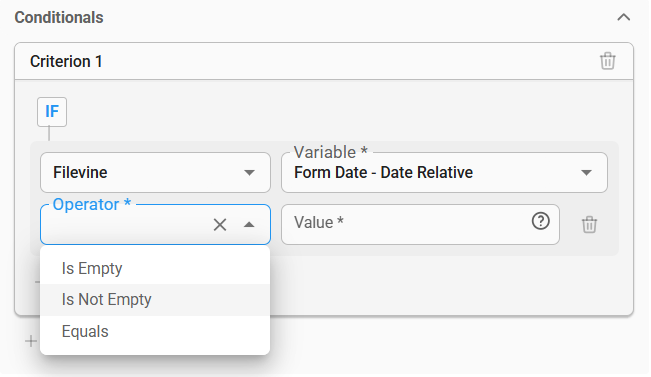Open the Value help question mark icon
The height and width of the screenshot is (377, 651).
click(541, 221)
